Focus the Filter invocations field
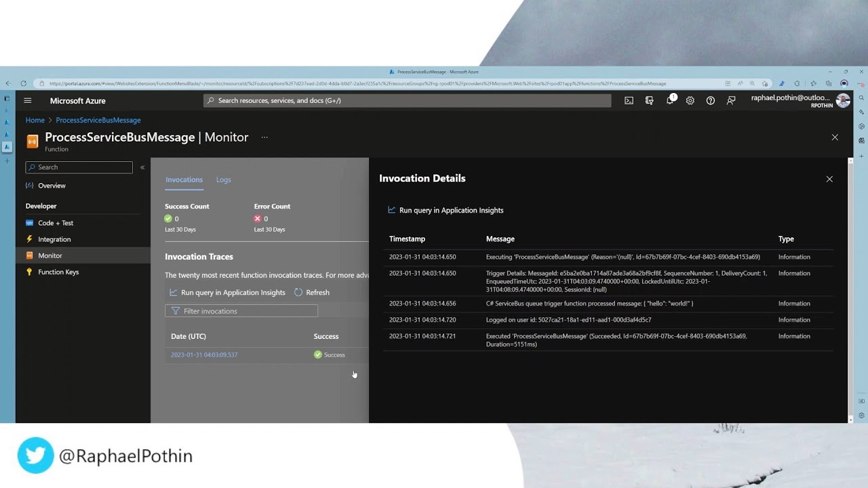868x488 pixels. [241, 311]
